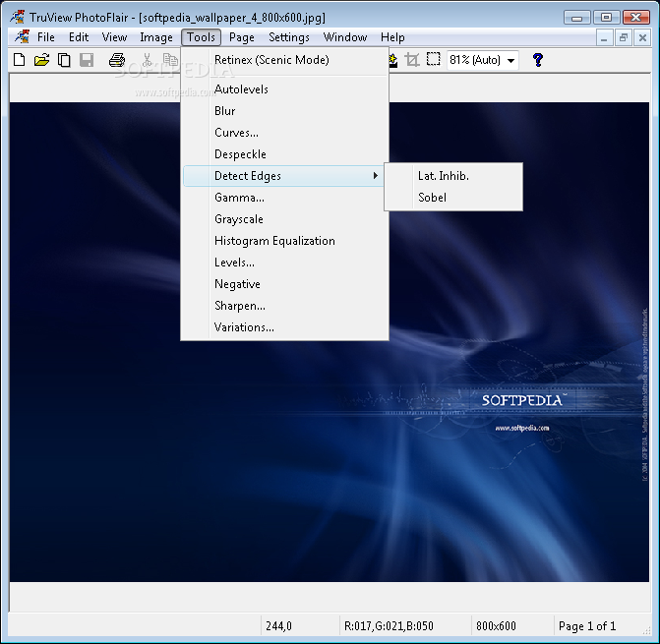Minimize the TruView PhotoFlair window
This screenshot has width=660, height=644.
click(x=577, y=18)
